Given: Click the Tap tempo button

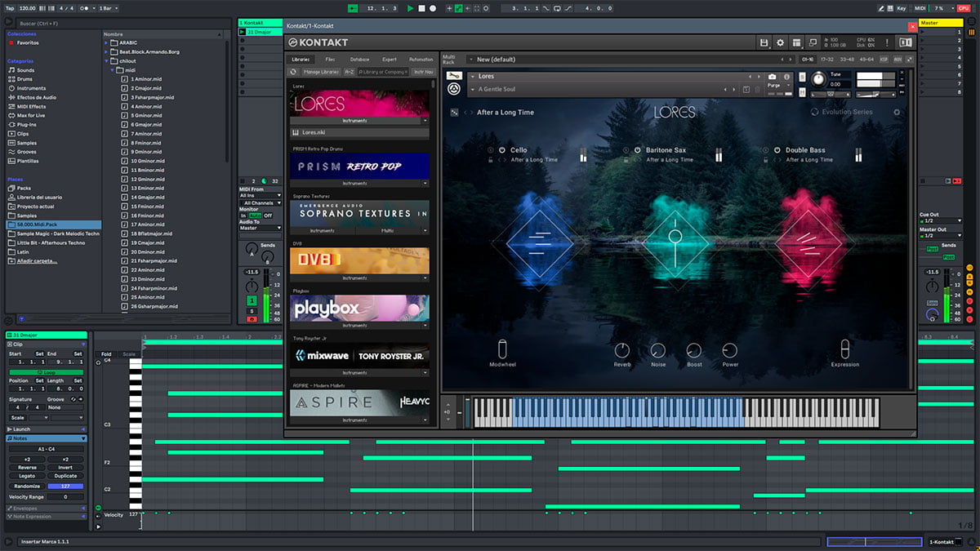Looking at the screenshot, I should point(8,8).
